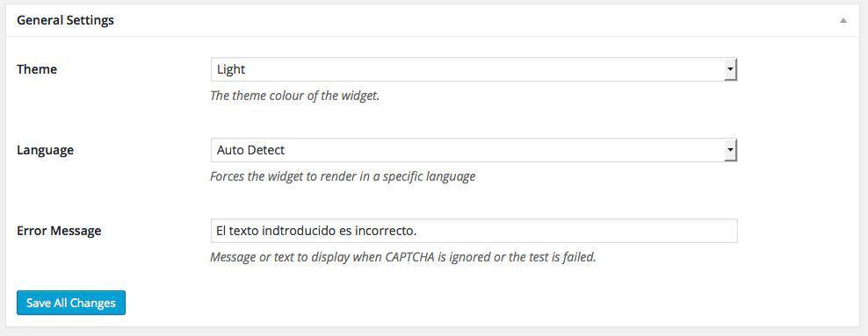Click the General Settings header title
The image size is (868, 336).
tap(65, 20)
